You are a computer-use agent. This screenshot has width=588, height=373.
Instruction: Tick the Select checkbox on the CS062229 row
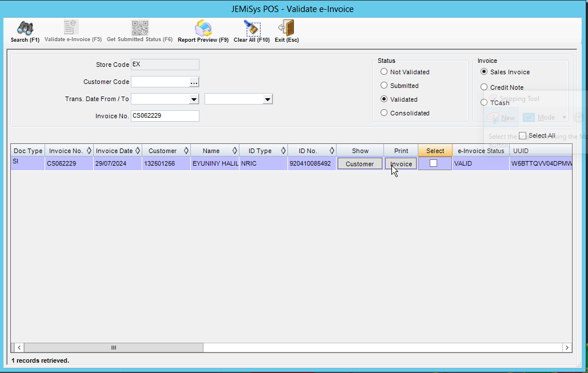[x=434, y=163]
